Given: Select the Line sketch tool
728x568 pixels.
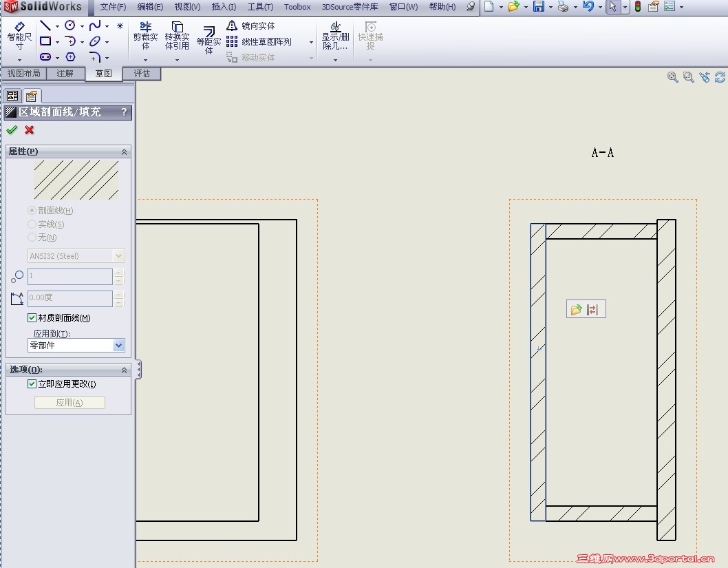Looking at the screenshot, I should coord(45,25).
